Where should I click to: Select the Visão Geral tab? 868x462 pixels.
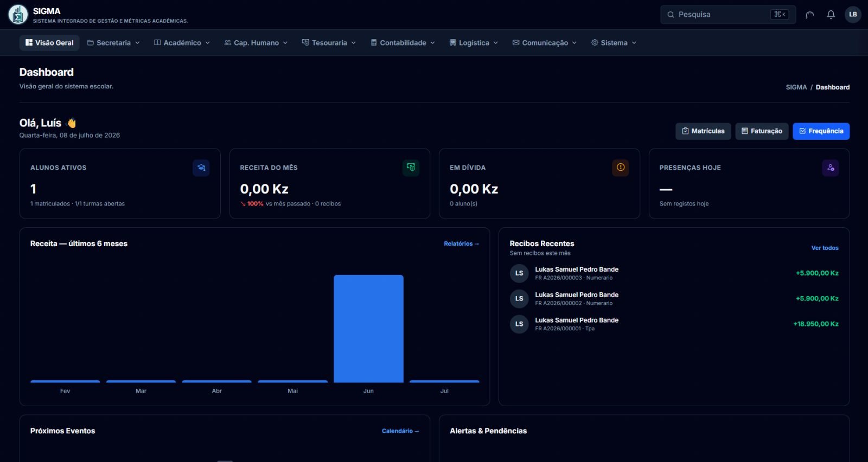[49, 43]
